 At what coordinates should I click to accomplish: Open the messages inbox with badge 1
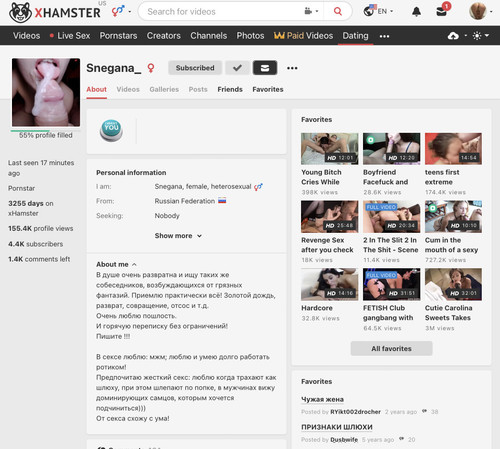(442, 11)
